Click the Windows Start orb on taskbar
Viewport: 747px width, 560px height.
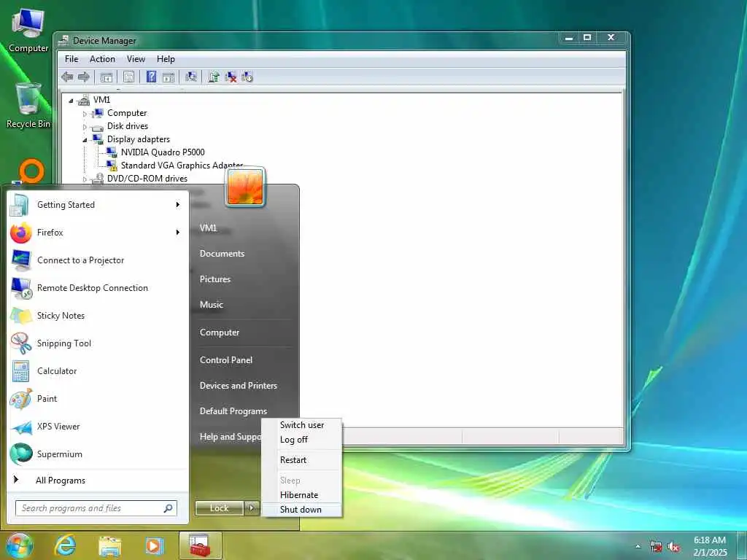[x=20, y=545]
